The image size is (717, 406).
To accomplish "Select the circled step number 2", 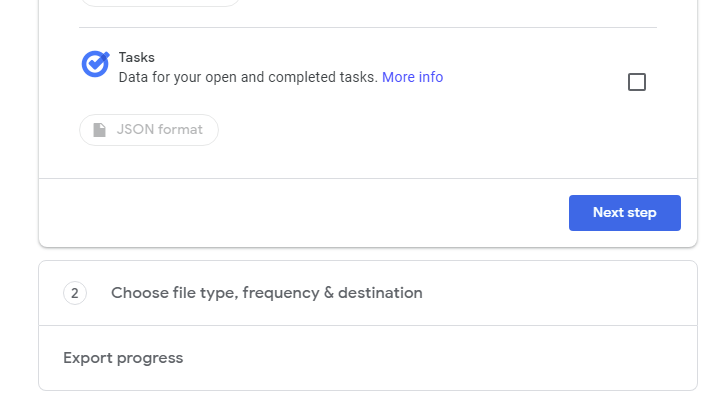I will tap(75, 293).
